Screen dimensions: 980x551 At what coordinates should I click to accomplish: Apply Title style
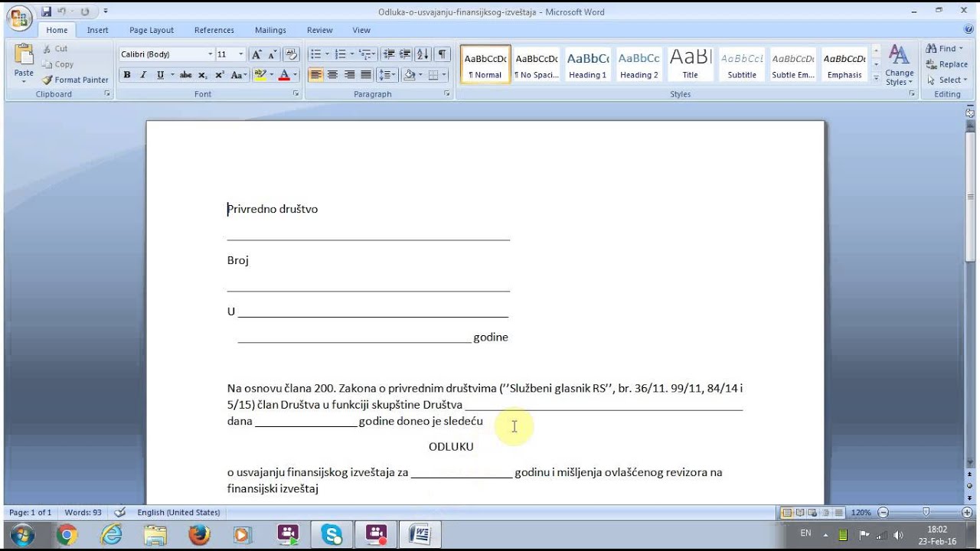pyautogui.click(x=690, y=64)
